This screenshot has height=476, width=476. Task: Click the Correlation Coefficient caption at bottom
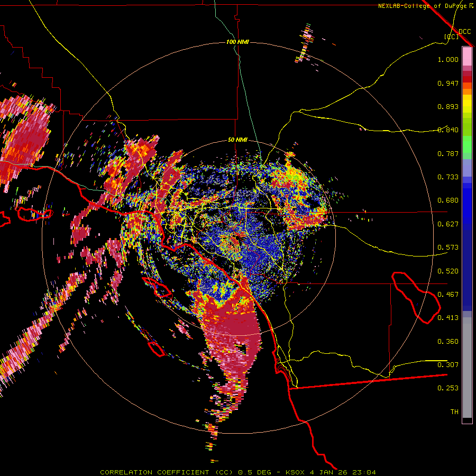(x=238, y=472)
